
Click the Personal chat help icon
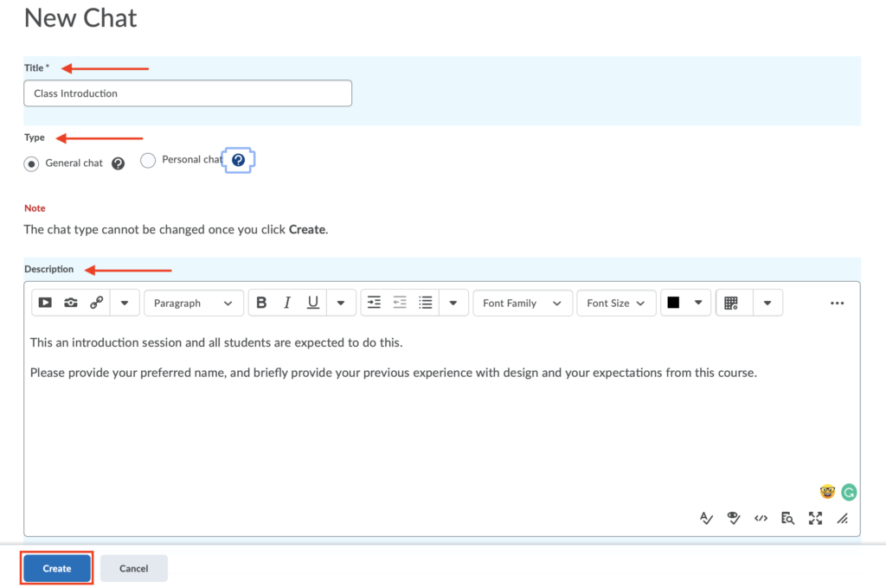pos(239,161)
